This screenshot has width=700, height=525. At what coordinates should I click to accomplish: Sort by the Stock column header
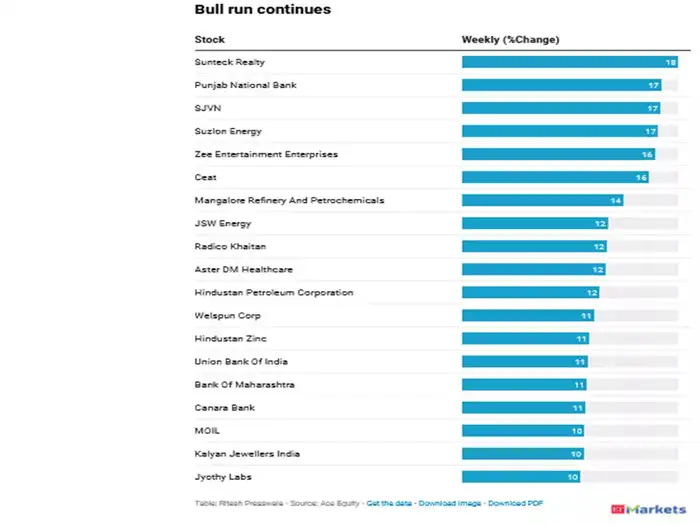coord(210,40)
